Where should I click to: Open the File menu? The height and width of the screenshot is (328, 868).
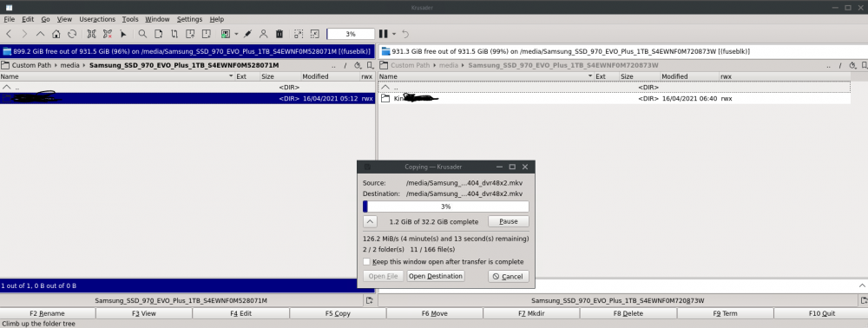click(9, 19)
